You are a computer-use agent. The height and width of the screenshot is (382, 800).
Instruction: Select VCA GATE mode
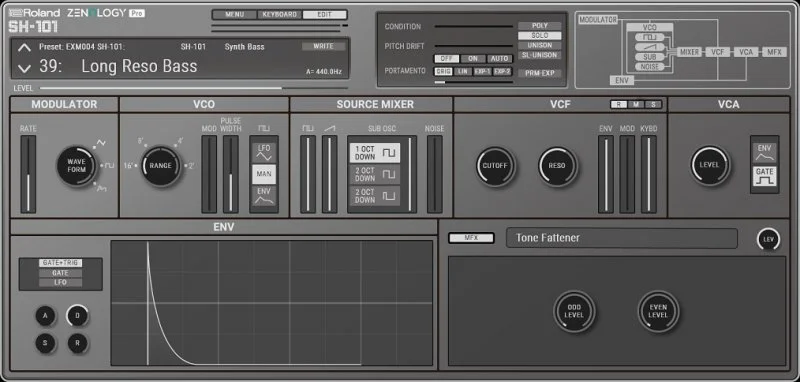[x=764, y=176]
